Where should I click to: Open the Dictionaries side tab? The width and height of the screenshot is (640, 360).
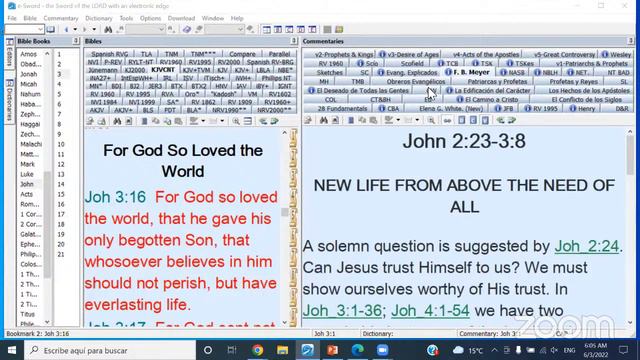(x=9, y=101)
